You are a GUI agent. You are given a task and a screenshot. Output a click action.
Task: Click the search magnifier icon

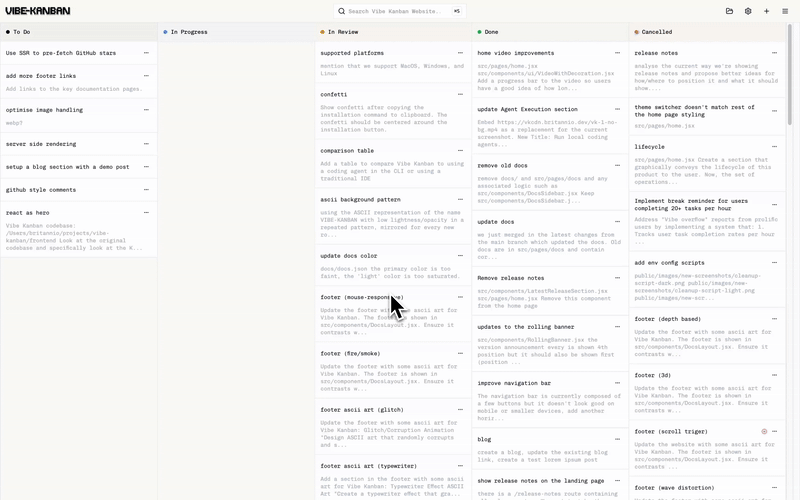(x=342, y=11)
